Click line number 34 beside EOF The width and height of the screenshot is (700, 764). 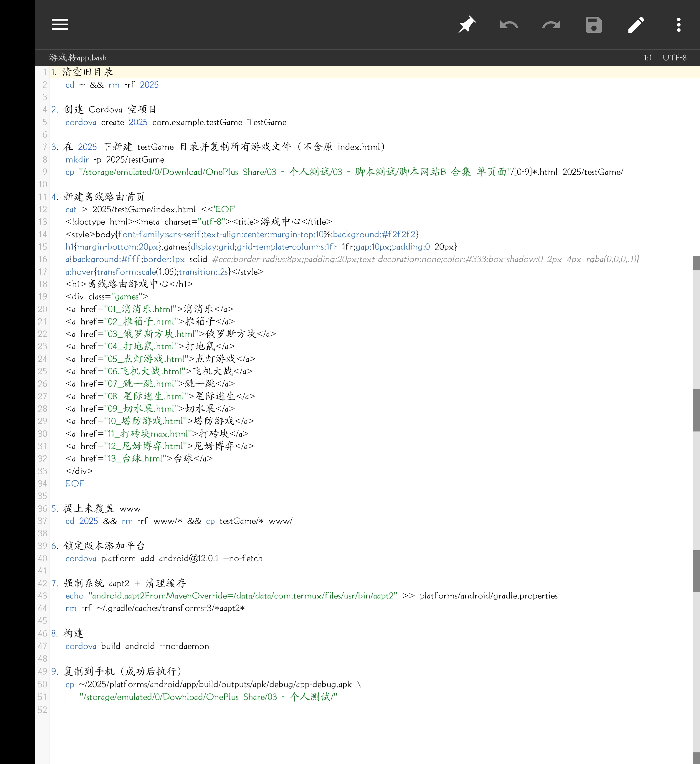[42, 484]
